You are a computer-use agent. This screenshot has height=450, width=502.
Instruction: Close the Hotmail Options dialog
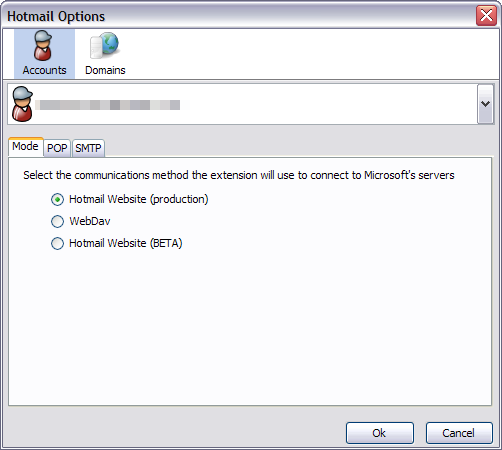coord(486,15)
